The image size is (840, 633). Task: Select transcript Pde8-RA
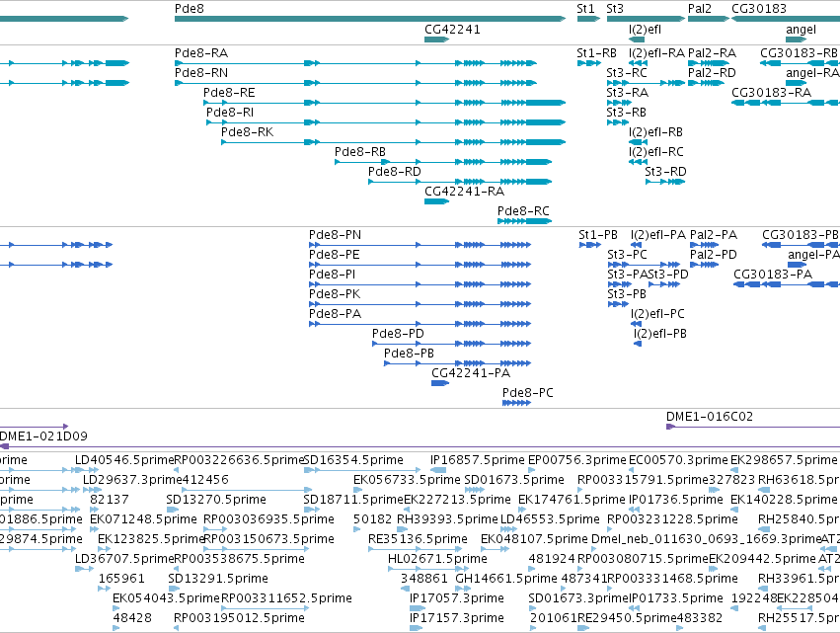pyautogui.click(x=355, y=63)
